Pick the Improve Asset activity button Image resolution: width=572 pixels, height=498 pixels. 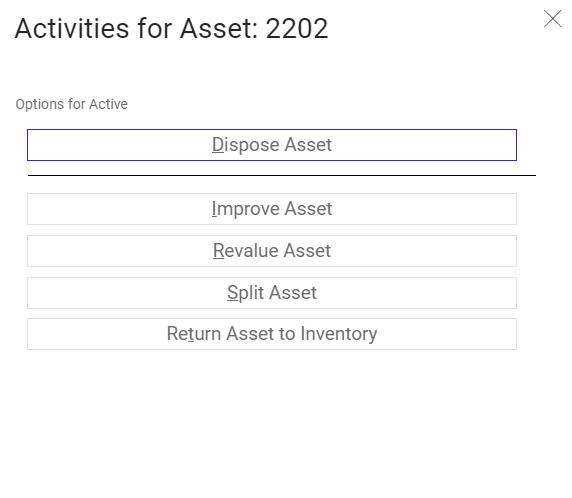pos(272,209)
